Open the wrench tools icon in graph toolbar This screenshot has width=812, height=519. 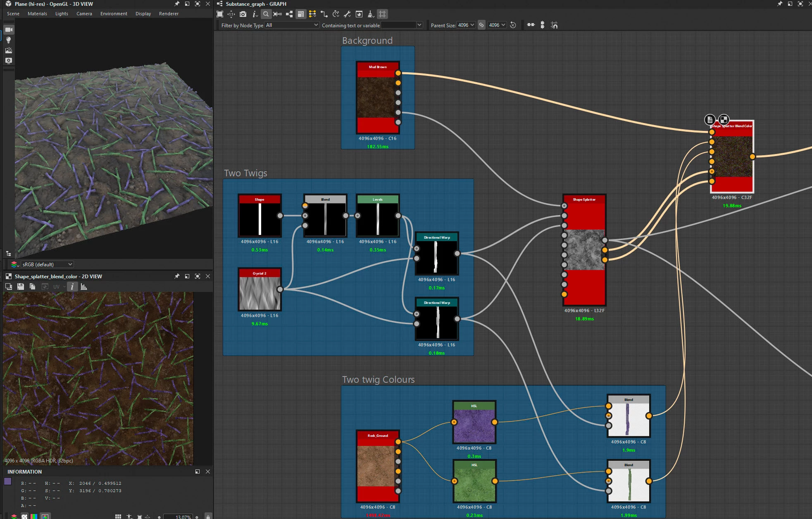(x=347, y=14)
